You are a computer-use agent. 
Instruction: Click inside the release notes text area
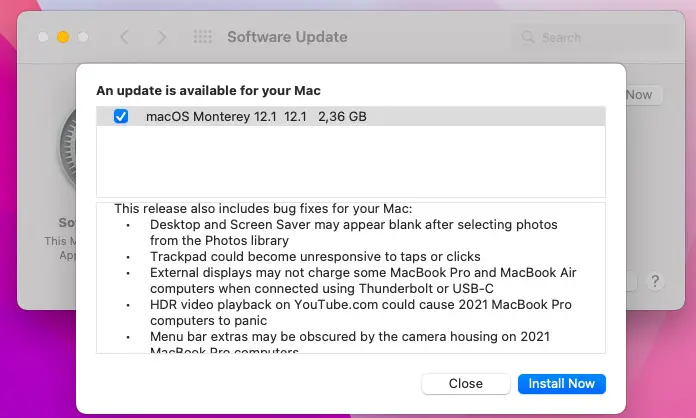point(350,280)
